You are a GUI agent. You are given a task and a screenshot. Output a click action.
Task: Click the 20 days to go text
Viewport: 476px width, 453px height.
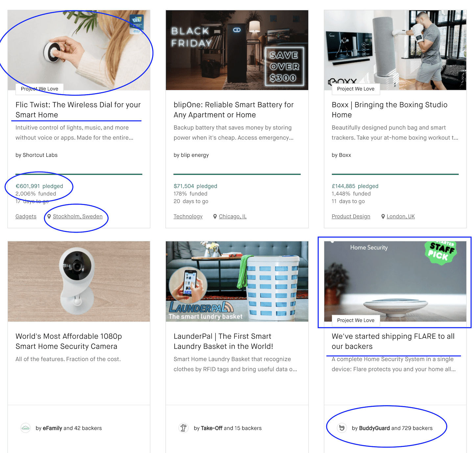[x=191, y=201]
